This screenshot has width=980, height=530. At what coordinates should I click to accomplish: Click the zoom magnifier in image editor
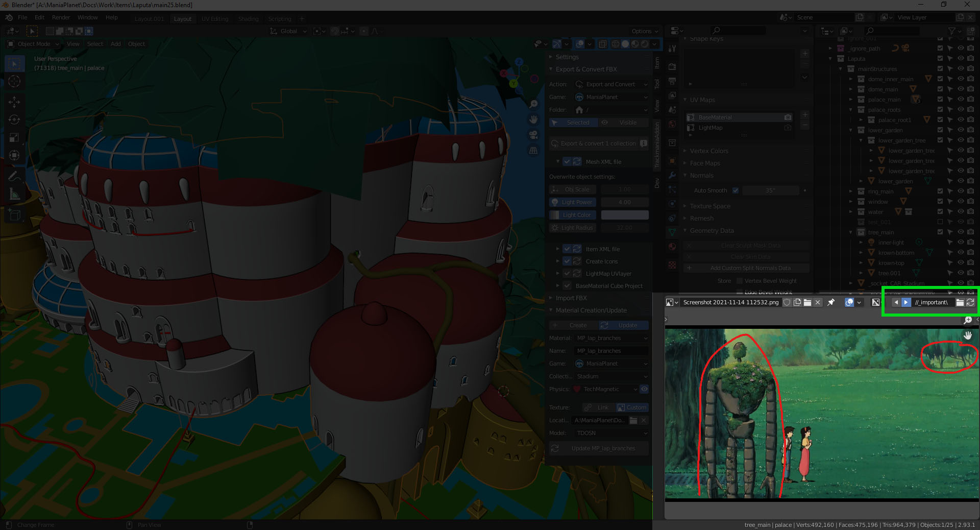(968, 320)
